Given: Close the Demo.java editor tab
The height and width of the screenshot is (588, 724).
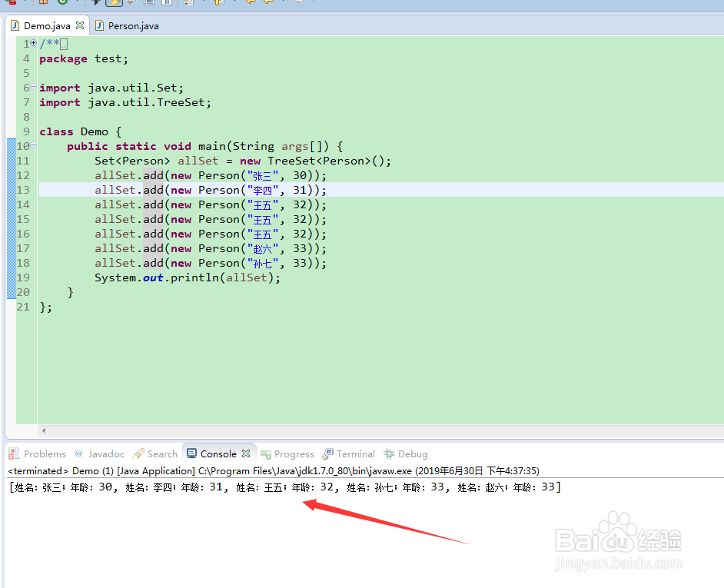Looking at the screenshot, I should (x=80, y=25).
